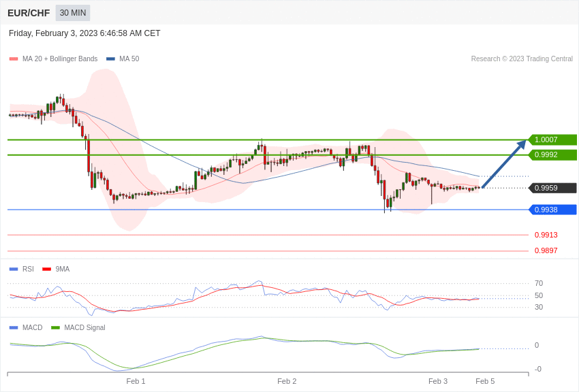Viewport: 579px width, 392px height.
Task: Click the MACD legend label
Action: (x=33, y=327)
